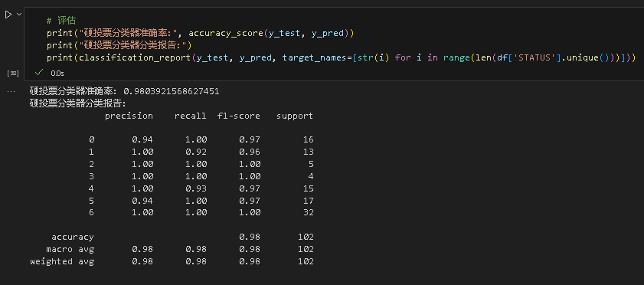
Task: Run the evaluation cell with the play button
Action: (8, 15)
